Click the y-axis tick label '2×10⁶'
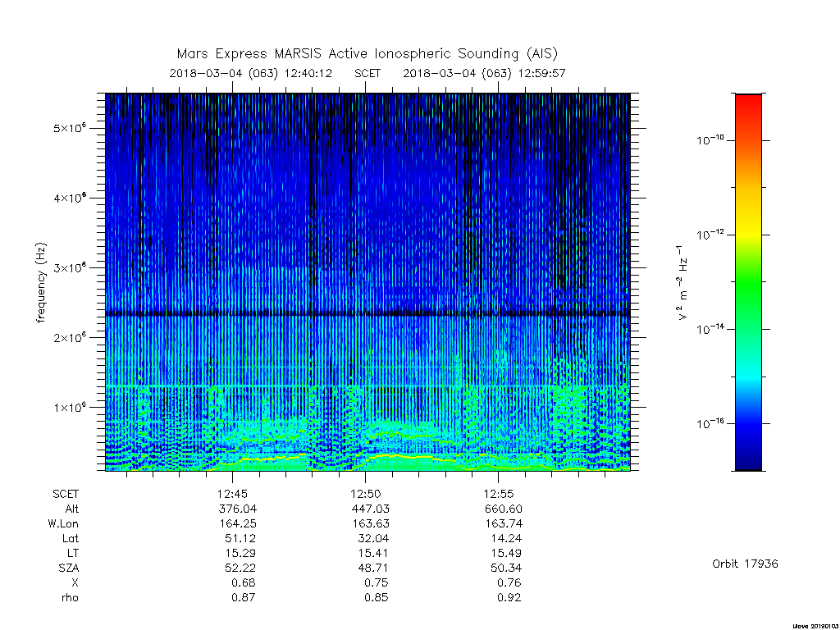Screen dimensions: 840x630 (70, 337)
